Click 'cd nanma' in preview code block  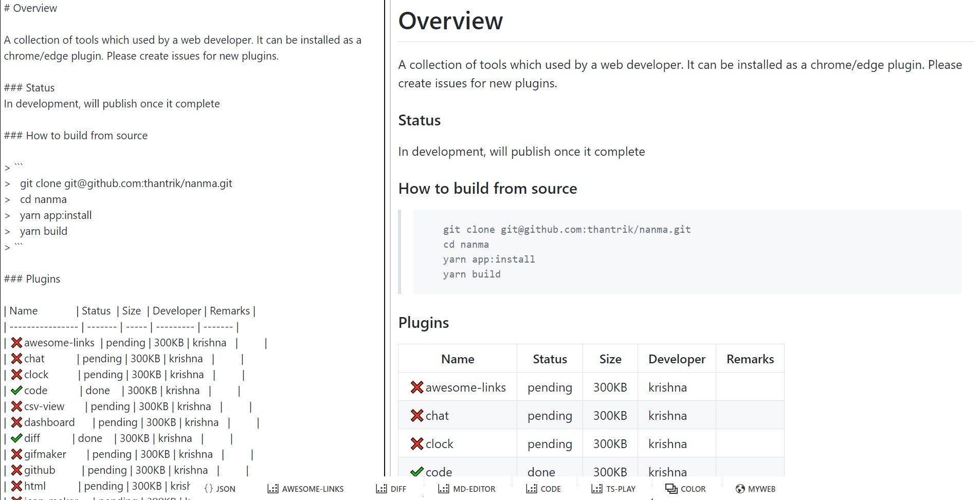[x=466, y=245]
